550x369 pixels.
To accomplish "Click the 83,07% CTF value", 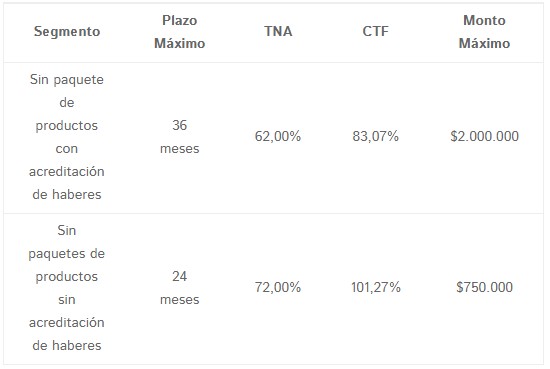I will [x=376, y=136].
